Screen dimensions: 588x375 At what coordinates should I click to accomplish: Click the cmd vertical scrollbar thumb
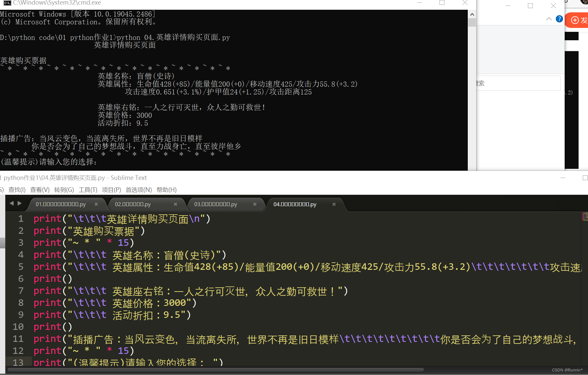472,22
